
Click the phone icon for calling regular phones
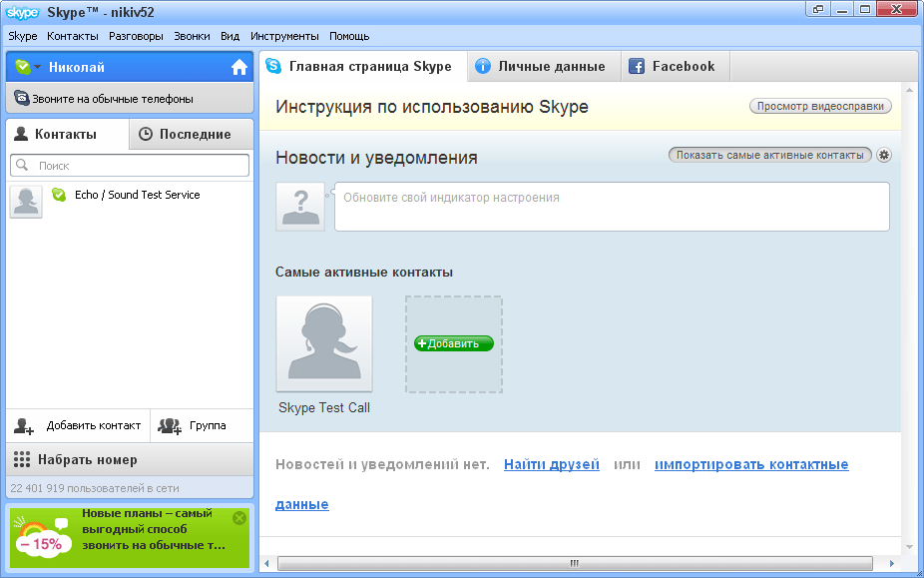coord(21,99)
